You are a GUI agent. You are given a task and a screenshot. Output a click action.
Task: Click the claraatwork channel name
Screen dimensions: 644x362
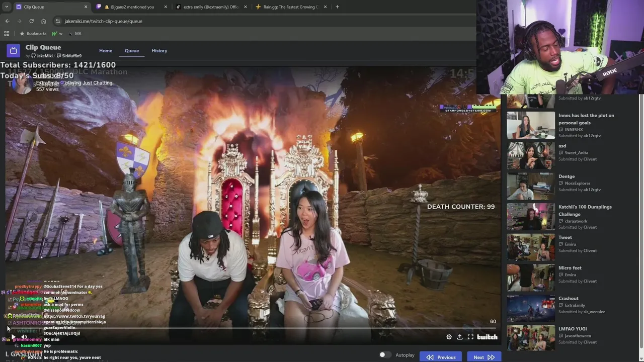[576, 221]
